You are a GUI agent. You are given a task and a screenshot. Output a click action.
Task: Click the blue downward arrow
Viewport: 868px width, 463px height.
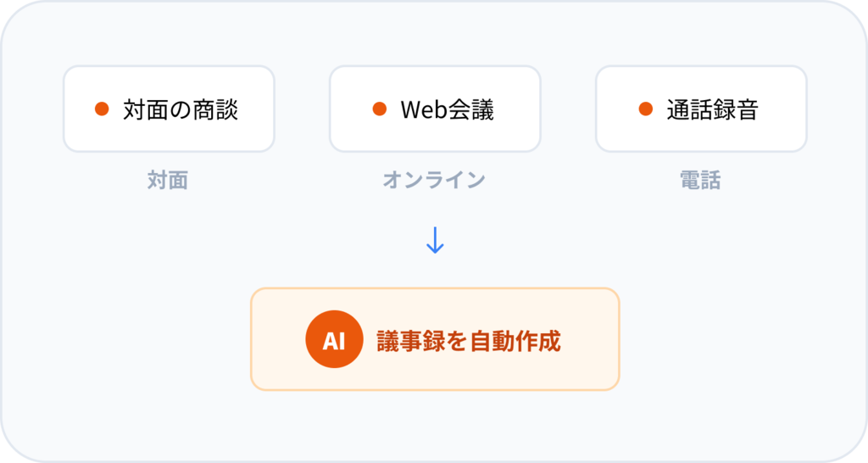click(x=435, y=239)
